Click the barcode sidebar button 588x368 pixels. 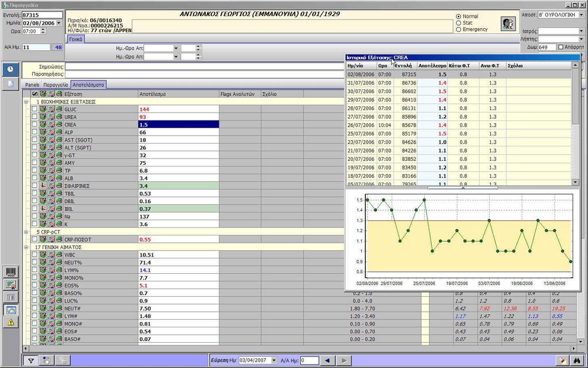tap(11, 272)
